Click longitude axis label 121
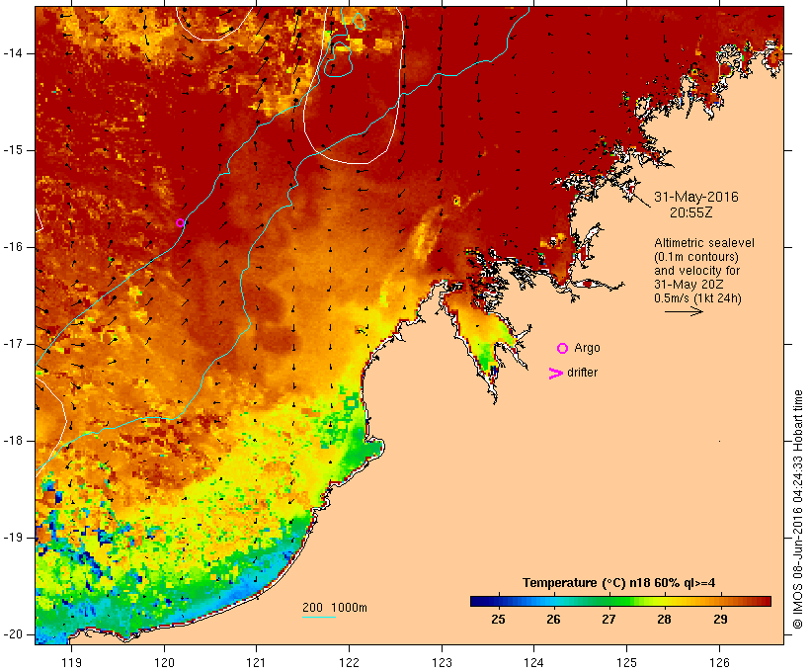The height and width of the screenshot is (672, 810). (x=256, y=662)
